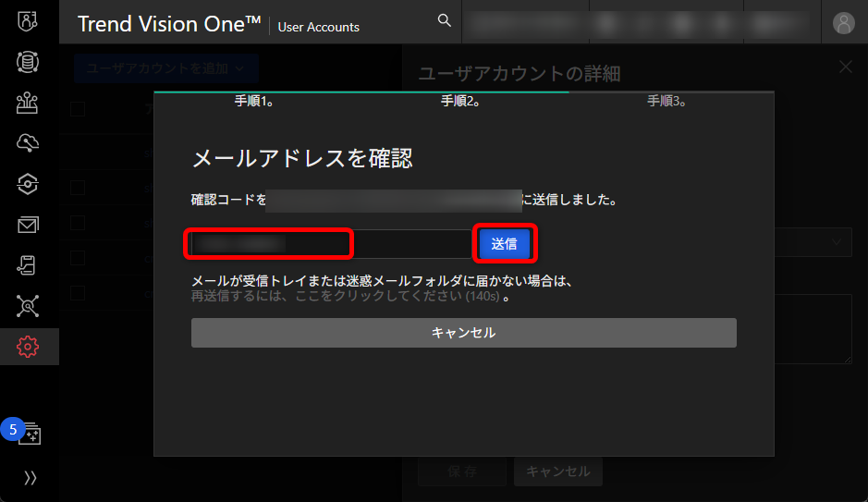
Task: Click the キャンセル button in the dialog
Action: pyautogui.click(x=464, y=333)
